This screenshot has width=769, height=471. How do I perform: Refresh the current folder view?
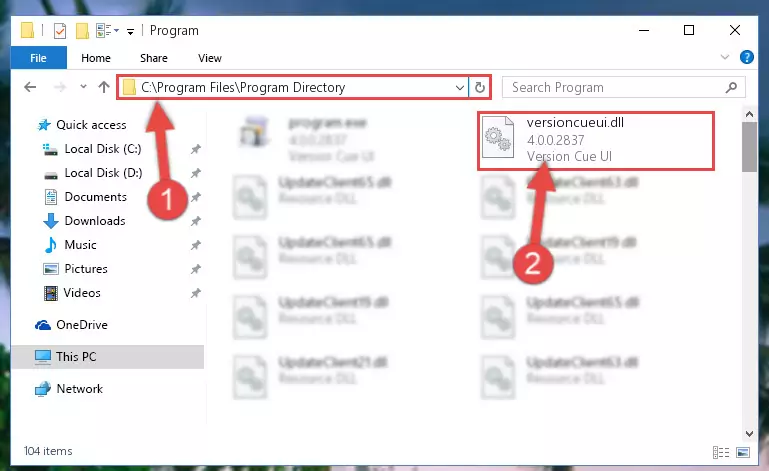(480, 88)
